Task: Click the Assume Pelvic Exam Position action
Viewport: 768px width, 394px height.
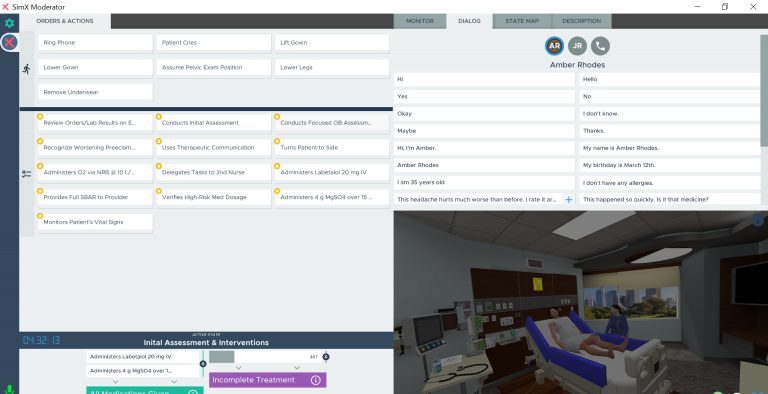Action: 214,68
